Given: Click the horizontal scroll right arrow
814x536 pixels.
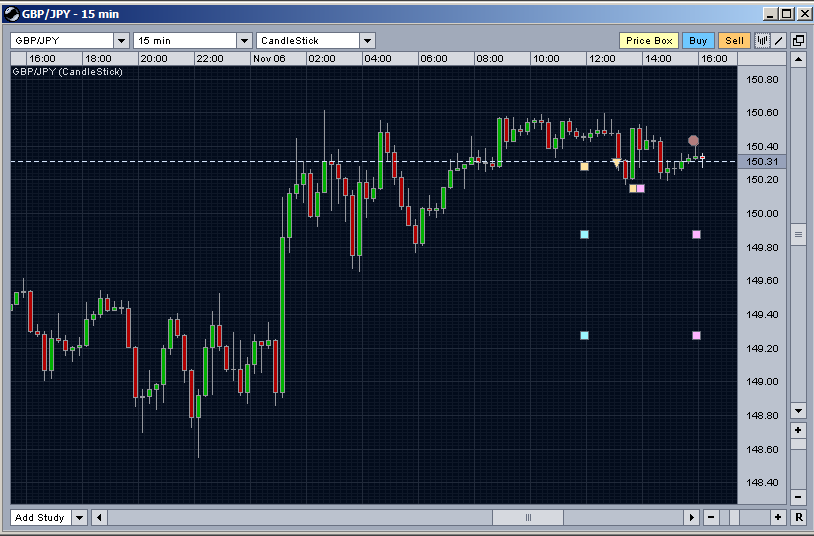Looking at the screenshot, I should [691, 517].
